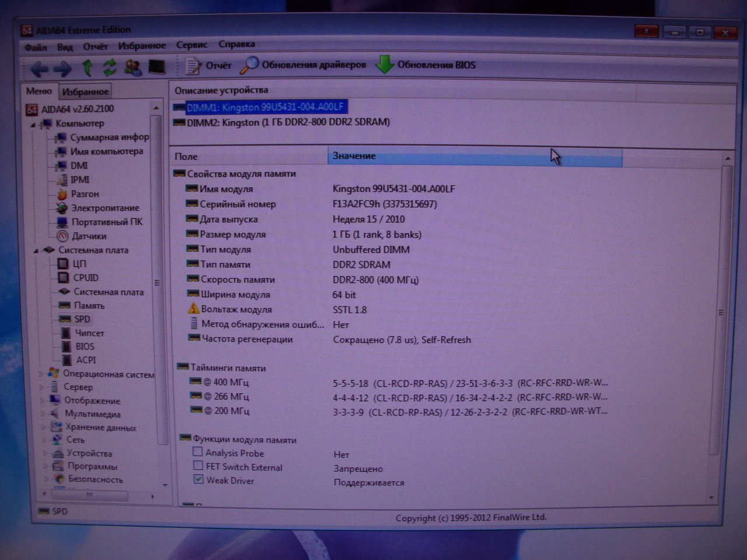This screenshot has height=560, width=747.
Task: Expand the Мультимедиа tree node
Action: click(x=43, y=414)
